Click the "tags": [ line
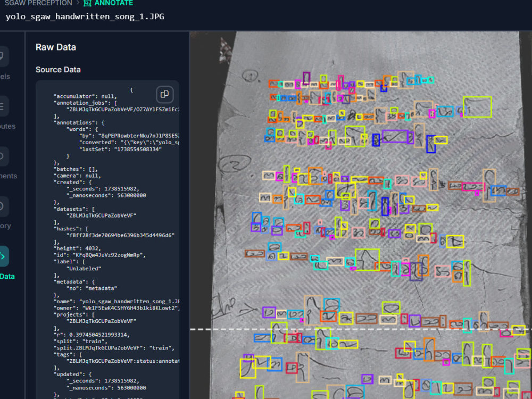The image size is (532, 399). click(x=68, y=354)
